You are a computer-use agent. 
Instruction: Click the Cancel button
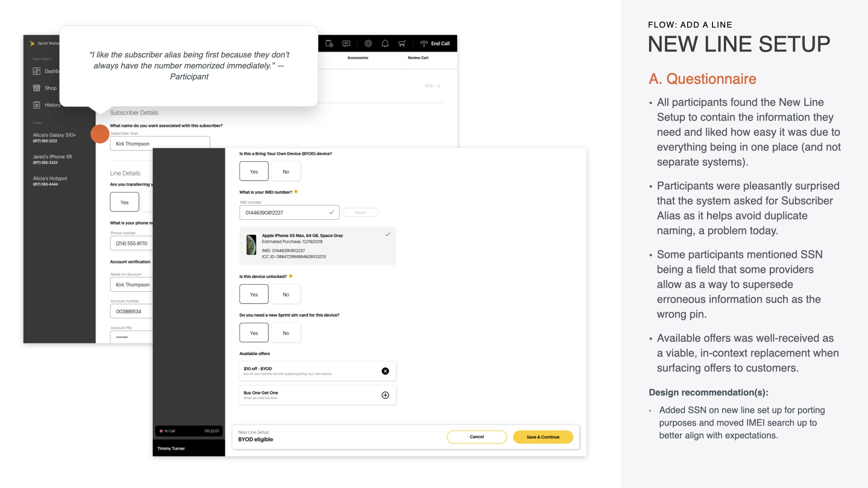point(477,437)
